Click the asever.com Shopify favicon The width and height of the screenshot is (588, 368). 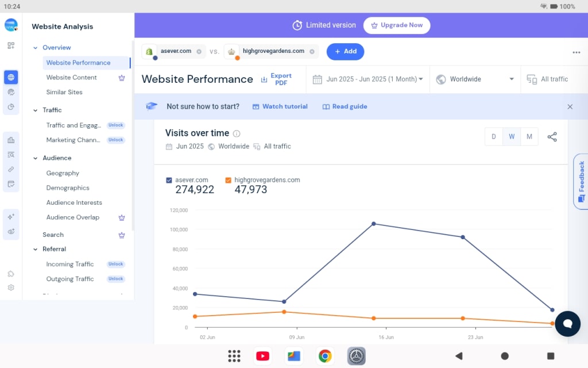[x=149, y=51]
